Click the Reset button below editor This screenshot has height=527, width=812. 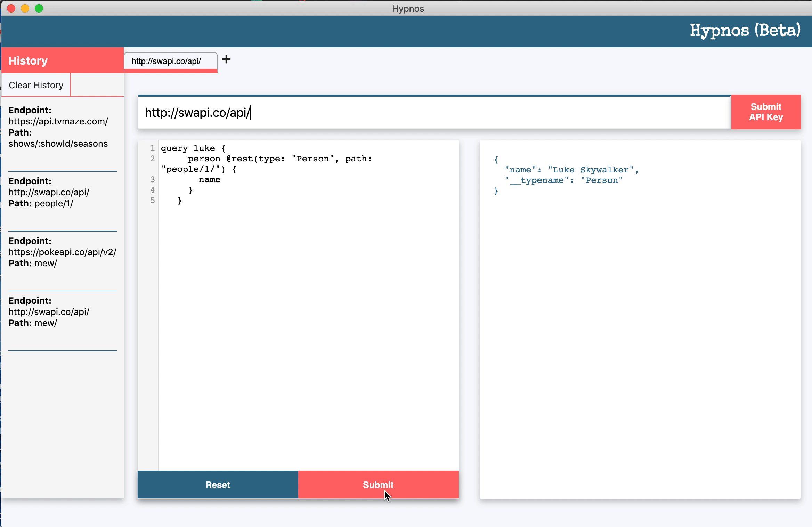click(x=218, y=485)
